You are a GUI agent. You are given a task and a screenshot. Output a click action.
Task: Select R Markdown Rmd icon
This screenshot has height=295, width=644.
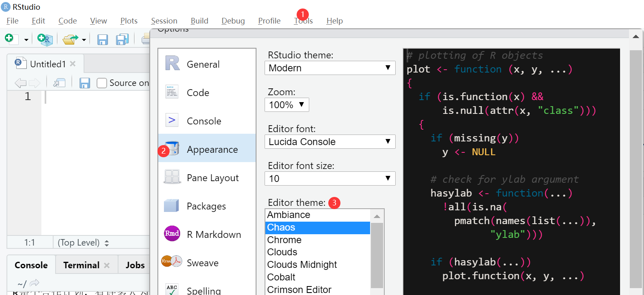pos(172,233)
